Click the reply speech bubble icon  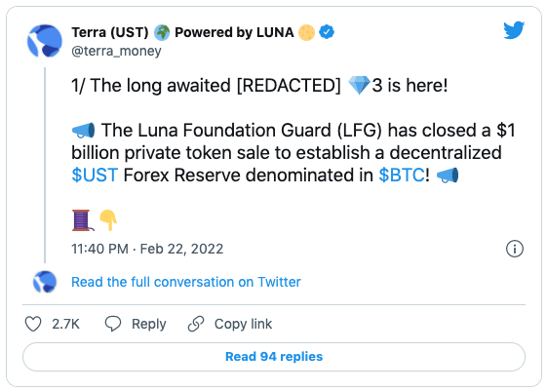click(113, 324)
